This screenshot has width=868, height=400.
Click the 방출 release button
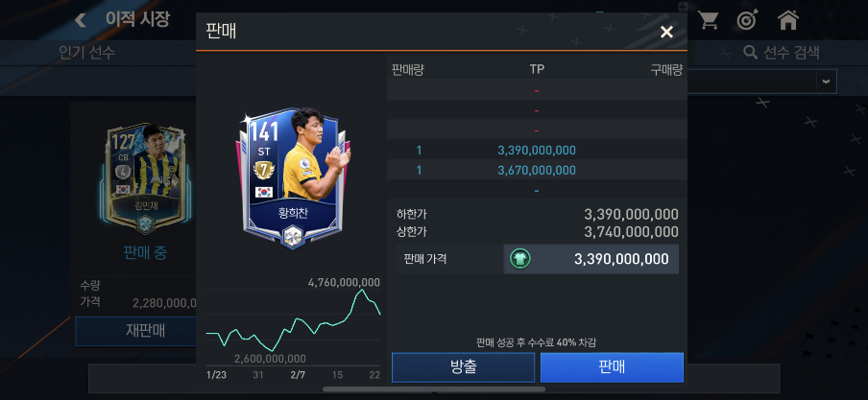pos(464,367)
